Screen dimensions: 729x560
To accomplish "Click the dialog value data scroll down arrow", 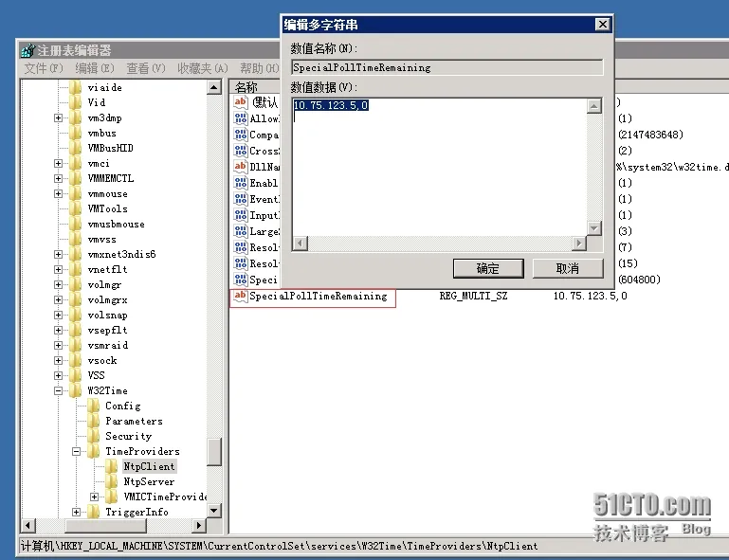I will click(593, 228).
